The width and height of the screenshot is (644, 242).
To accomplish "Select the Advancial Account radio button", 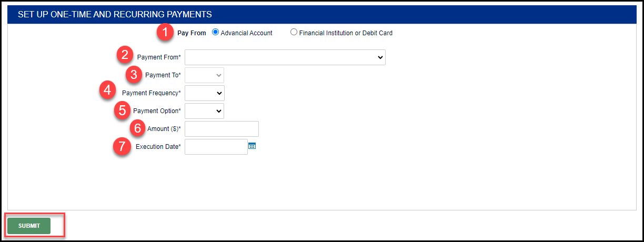I will point(215,33).
